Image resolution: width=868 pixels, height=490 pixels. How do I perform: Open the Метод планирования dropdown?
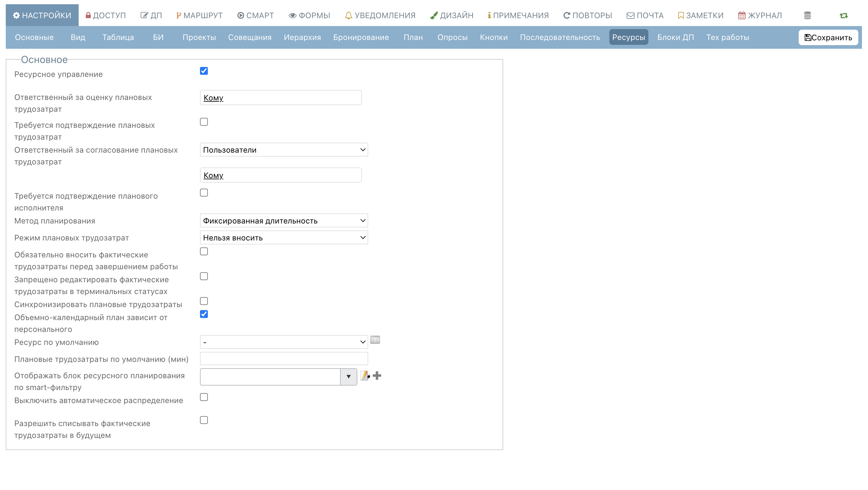(x=284, y=220)
